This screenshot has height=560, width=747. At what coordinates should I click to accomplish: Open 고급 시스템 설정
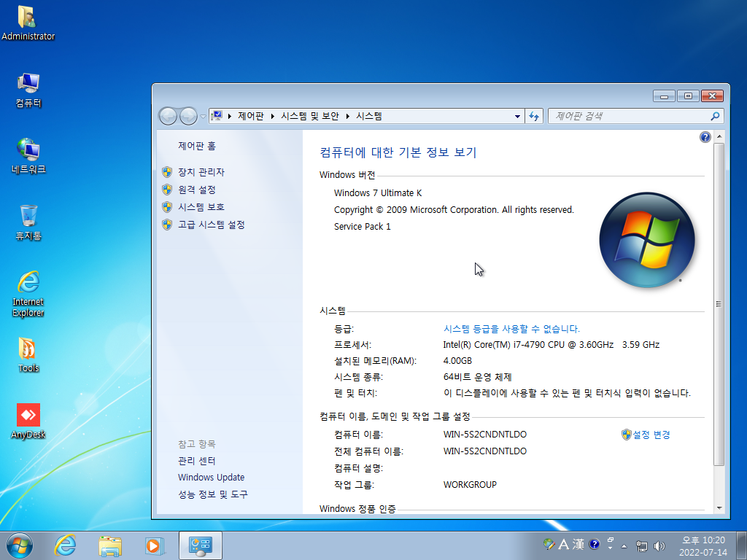pos(212,225)
